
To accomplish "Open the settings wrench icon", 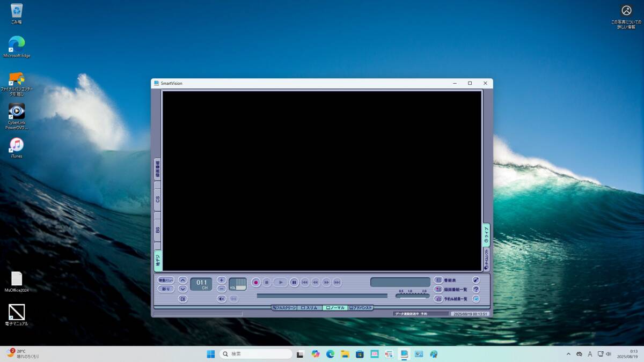I will (x=475, y=280).
